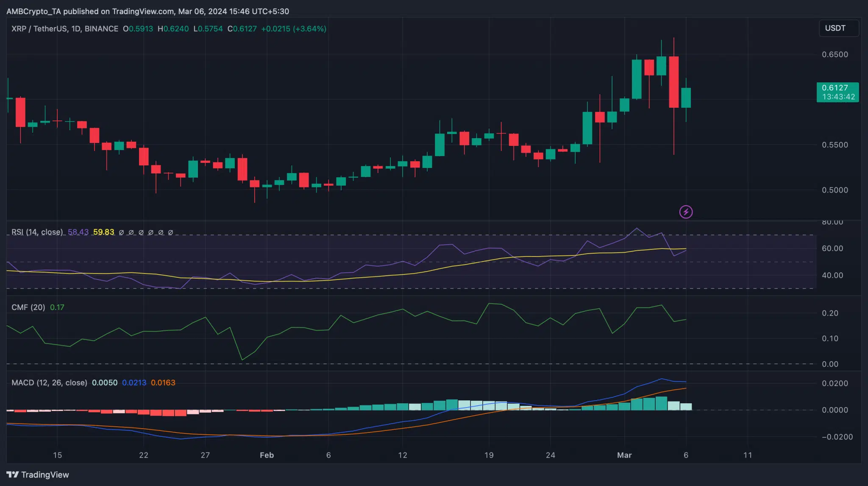Click the 0.0000 MACD axis label
Image resolution: width=868 pixels, height=486 pixels.
835,410
